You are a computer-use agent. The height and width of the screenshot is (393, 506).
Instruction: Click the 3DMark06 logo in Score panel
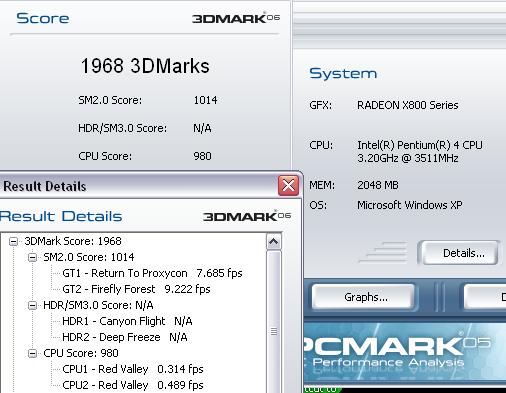(x=236, y=18)
